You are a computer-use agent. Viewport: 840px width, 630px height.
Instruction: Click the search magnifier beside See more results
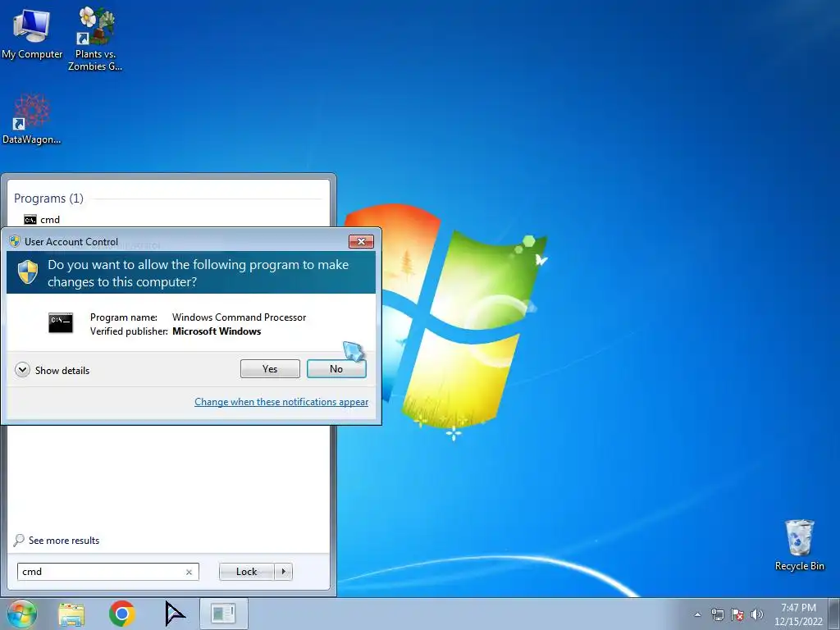(19, 540)
